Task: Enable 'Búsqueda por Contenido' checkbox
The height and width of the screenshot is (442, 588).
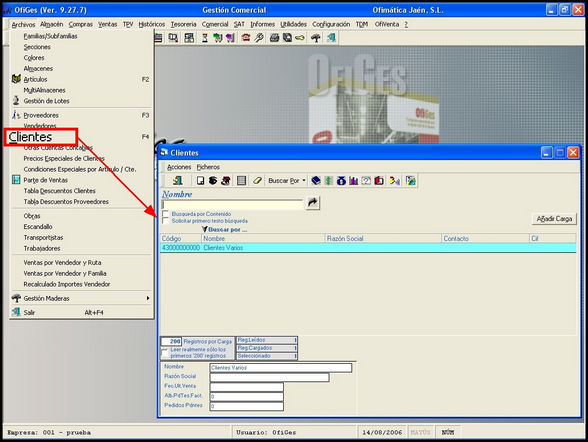Action: point(165,214)
